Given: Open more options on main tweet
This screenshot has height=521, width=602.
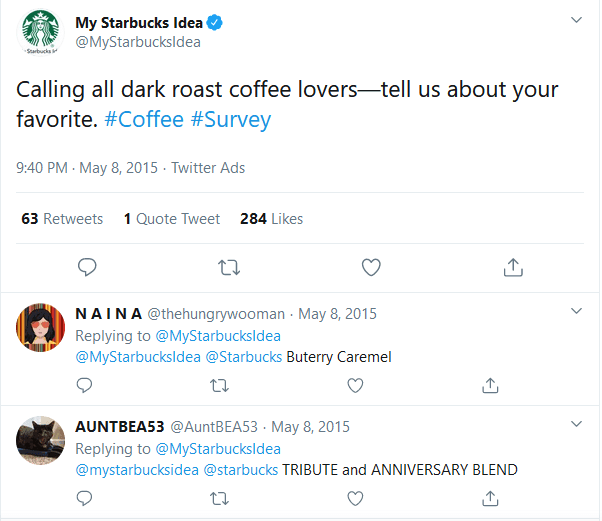Looking at the screenshot, I should coord(576,20).
